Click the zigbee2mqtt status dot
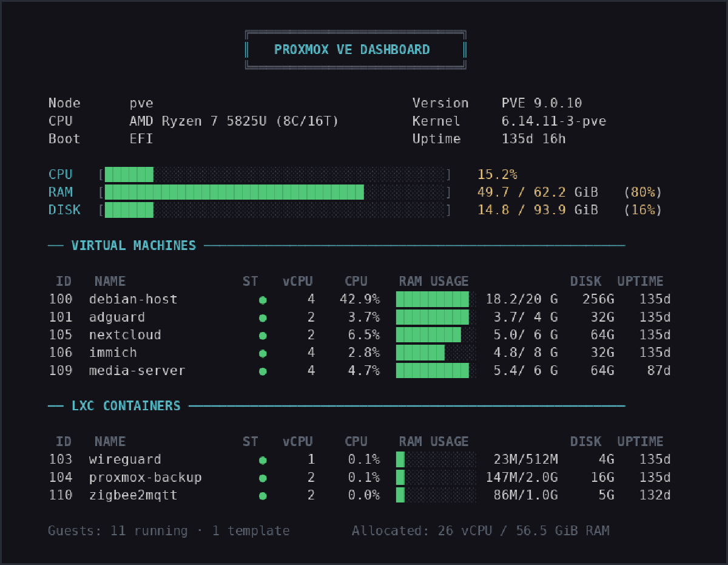Screen dimensions: 728x565 point(263,496)
